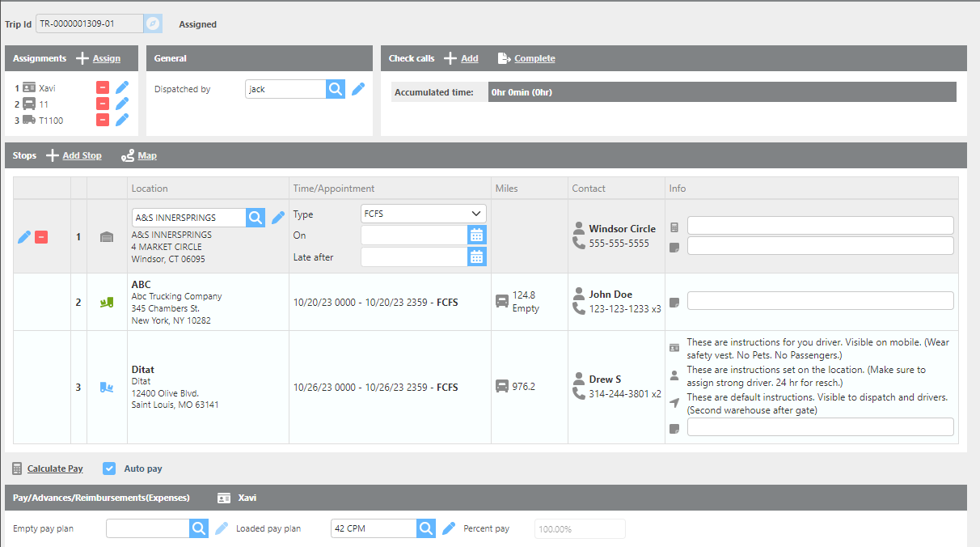980x547 pixels.
Task: Delete stop 1 using red minus button
Action: pos(41,237)
